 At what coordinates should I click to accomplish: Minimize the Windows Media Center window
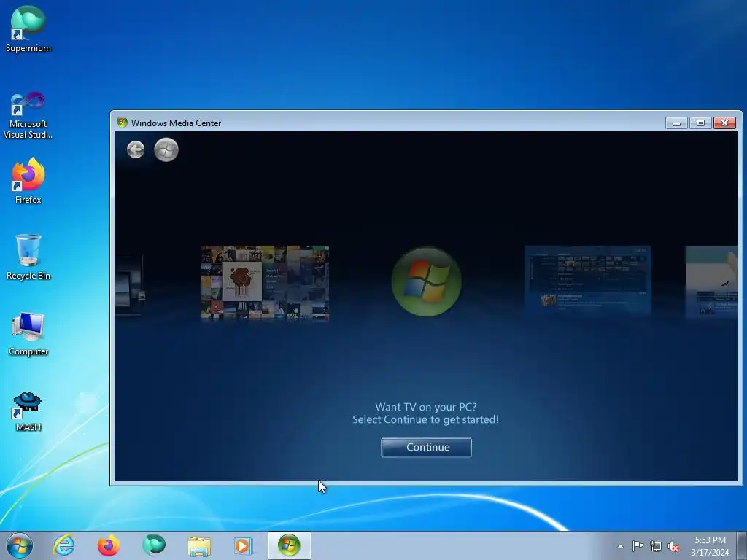click(x=676, y=122)
